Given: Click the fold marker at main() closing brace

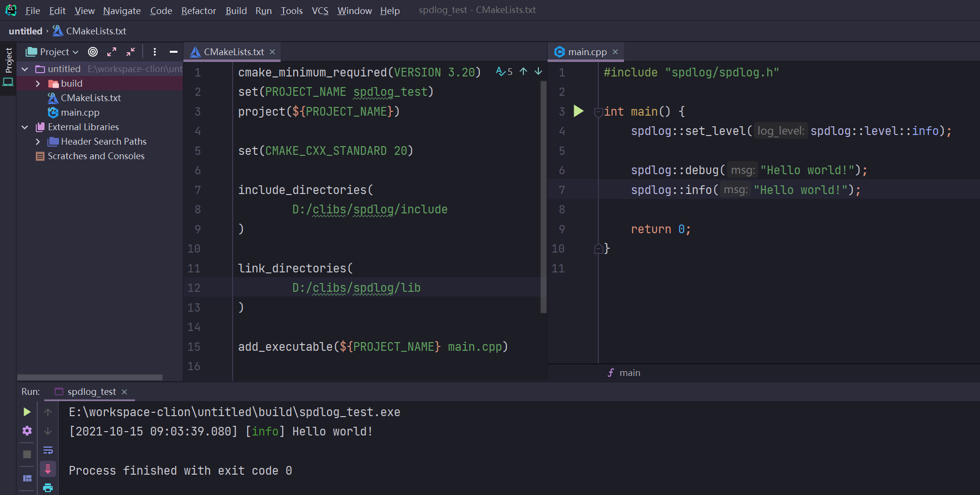Looking at the screenshot, I should [598, 249].
